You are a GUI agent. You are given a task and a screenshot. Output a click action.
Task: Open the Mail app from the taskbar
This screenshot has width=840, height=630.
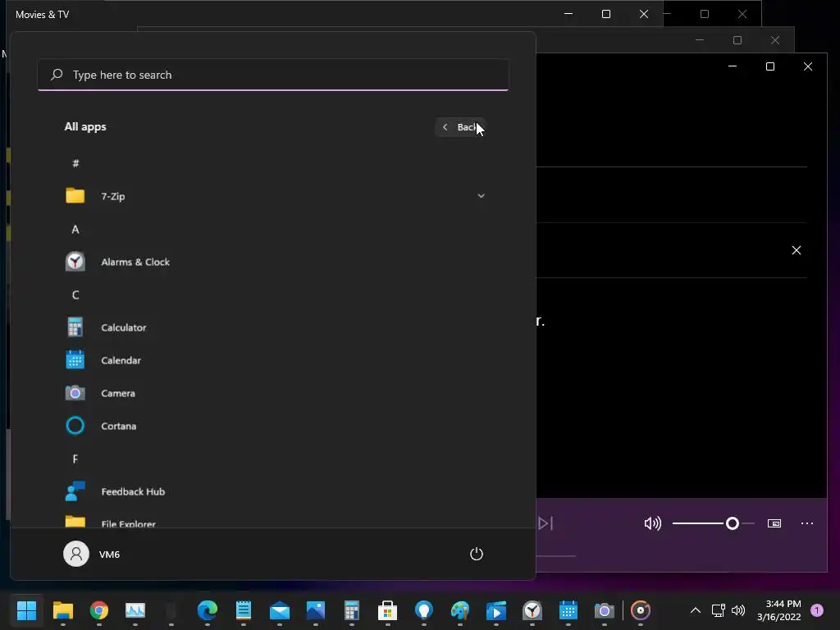(280, 610)
